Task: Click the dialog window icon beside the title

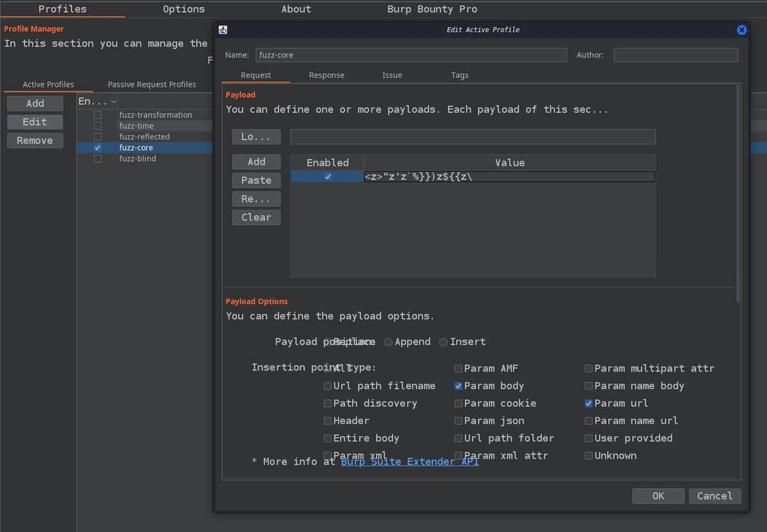Action: pyautogui.click(x=222, y=30)
